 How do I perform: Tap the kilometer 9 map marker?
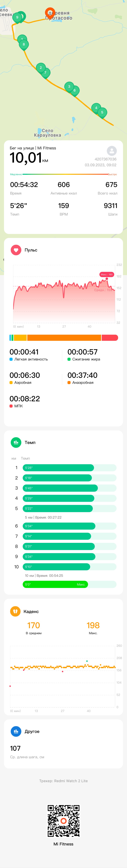click(x=17, y=18)
